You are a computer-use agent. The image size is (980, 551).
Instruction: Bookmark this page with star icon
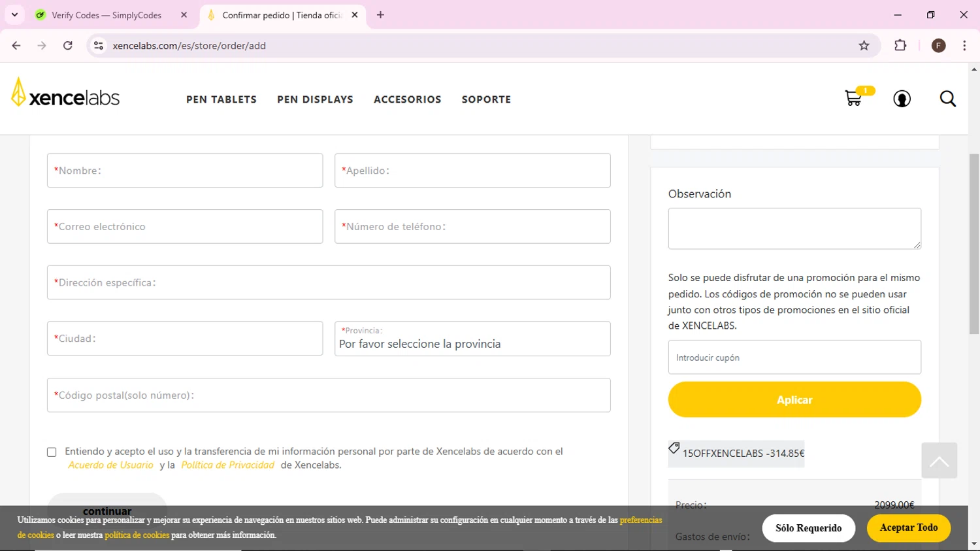864,46
